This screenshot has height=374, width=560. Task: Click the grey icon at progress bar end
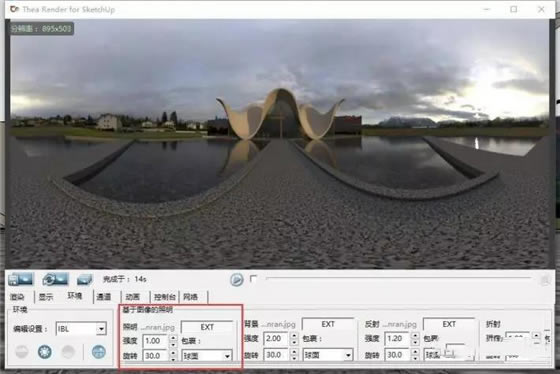click(x=545, y=281)
